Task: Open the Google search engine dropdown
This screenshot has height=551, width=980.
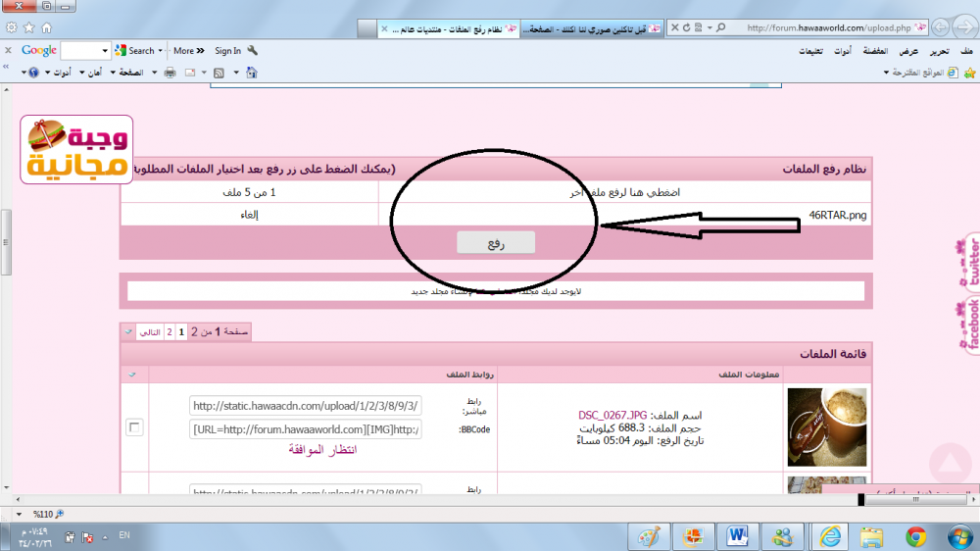Action: [105, 51]
